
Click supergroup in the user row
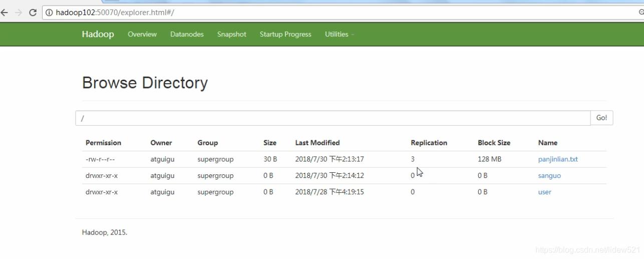(215, 192)
